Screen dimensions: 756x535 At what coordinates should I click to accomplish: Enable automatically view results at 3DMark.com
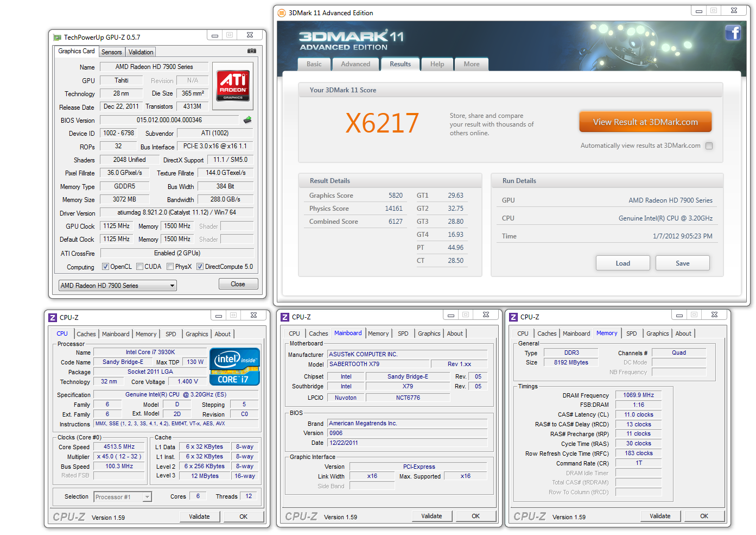pos(709,146)
